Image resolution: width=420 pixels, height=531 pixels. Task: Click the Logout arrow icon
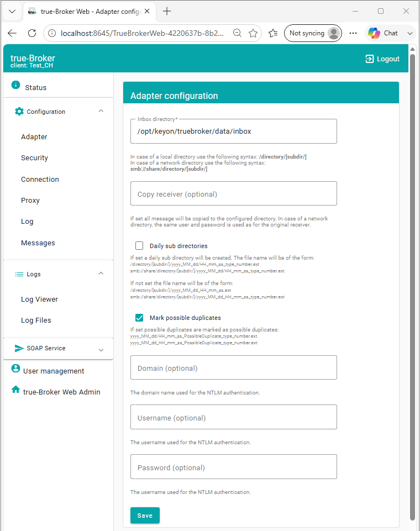coord(369,59)
